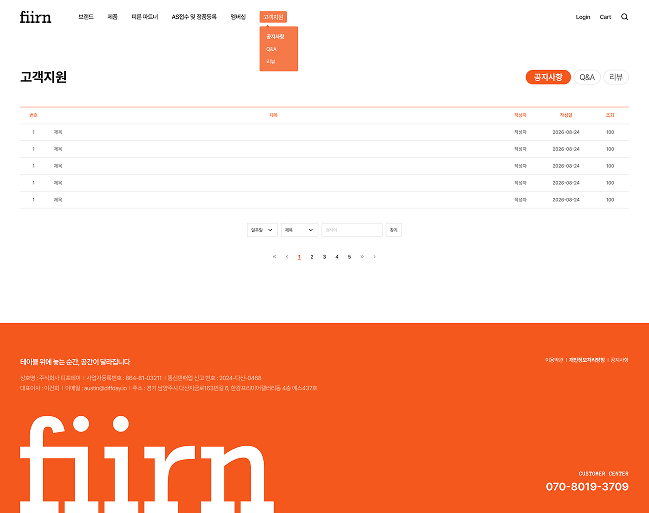Click the 고객지원 page heading
Image resolution: width=649 pixels, height=513 pixels.
(43, 77)
